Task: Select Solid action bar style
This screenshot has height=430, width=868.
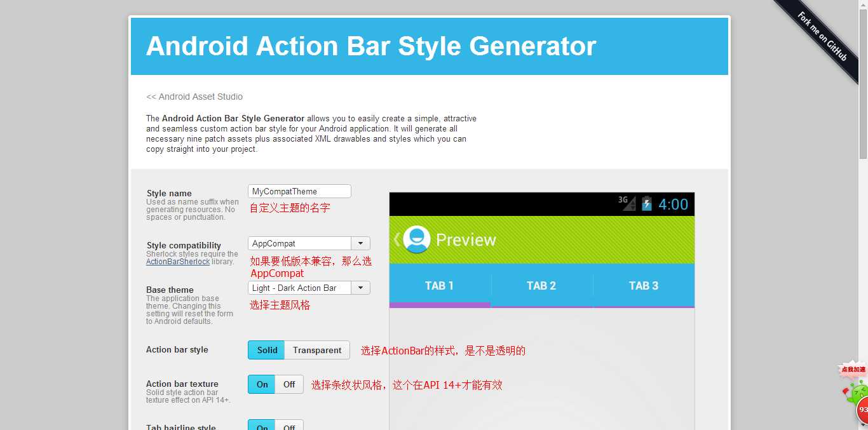Action: tap(266, 350)
